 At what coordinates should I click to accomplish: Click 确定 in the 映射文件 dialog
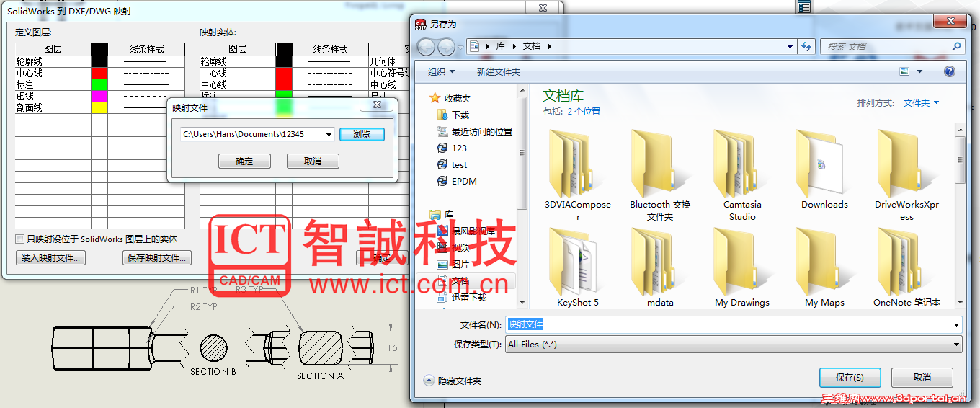[x=244, y=161]
